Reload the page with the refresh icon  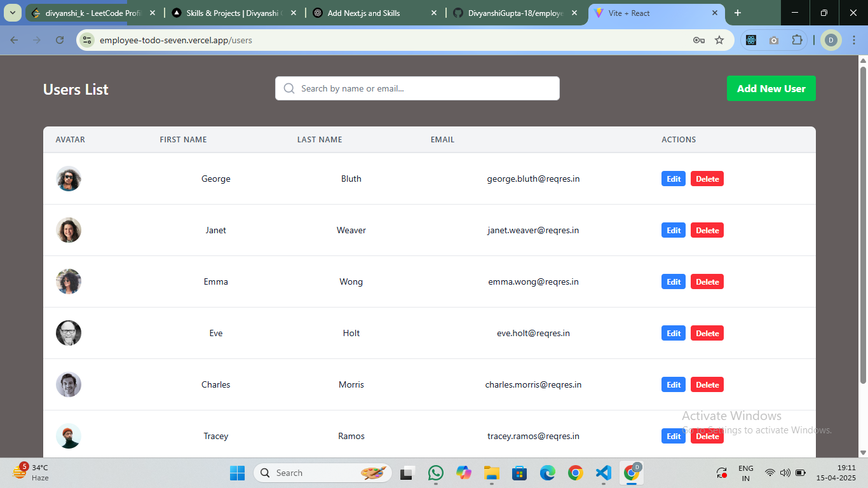pyautogui.click(x=60, y=40)
